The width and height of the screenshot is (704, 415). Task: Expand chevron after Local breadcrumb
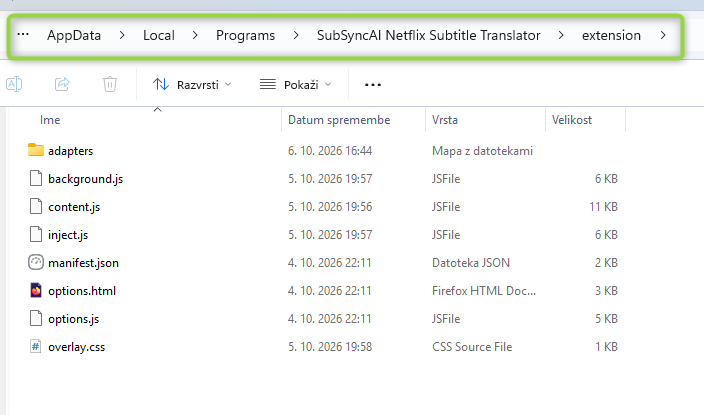pyautogui.click(x=195, y=35)
